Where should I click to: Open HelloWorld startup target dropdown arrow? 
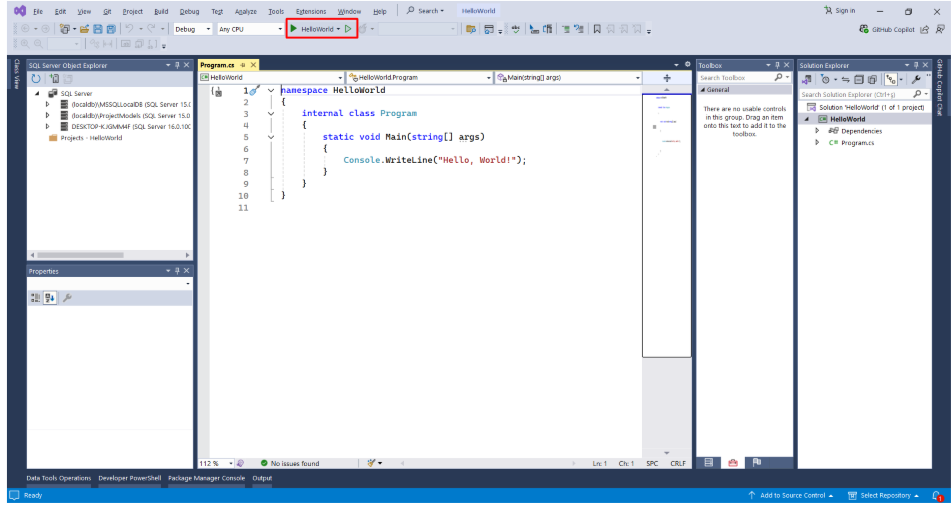click(x=338, y=29)
